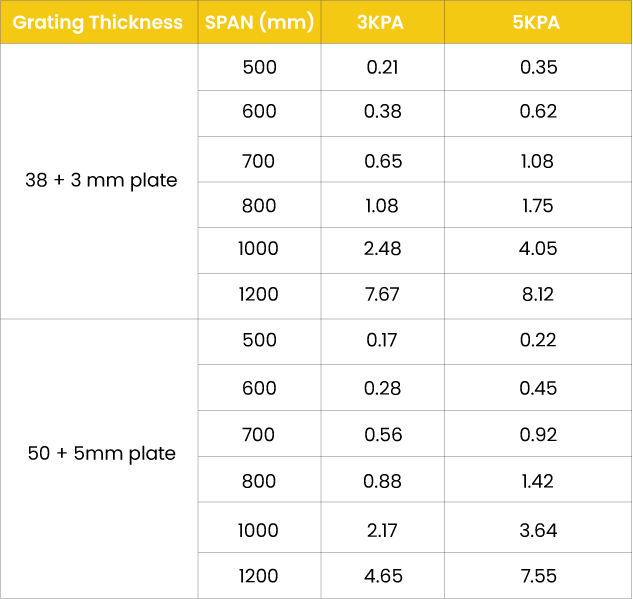Select the 4.05 value cell
Screen dimensions: 633x599
[x=538, y=248]
